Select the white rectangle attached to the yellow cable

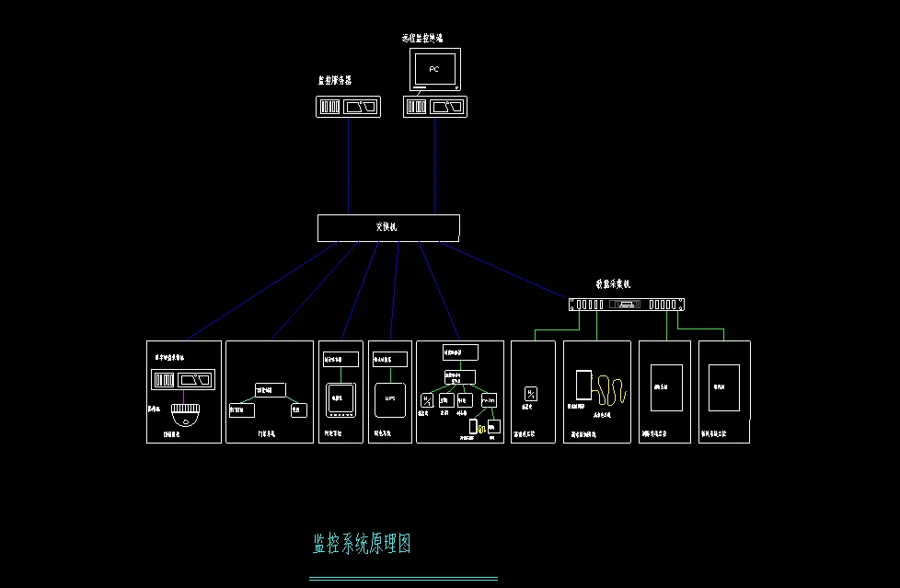coord(583,385)
